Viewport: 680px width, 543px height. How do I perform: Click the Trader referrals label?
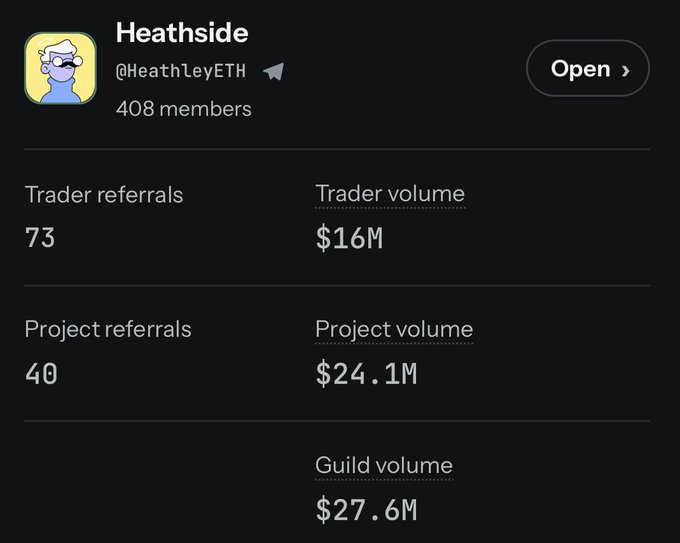[104, 194]
